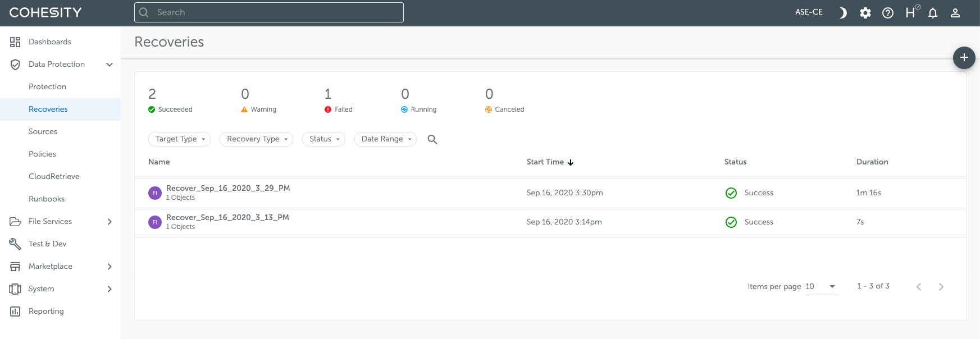Click the plus button to add recovery
980x339 pixels.
coord(964,58)
